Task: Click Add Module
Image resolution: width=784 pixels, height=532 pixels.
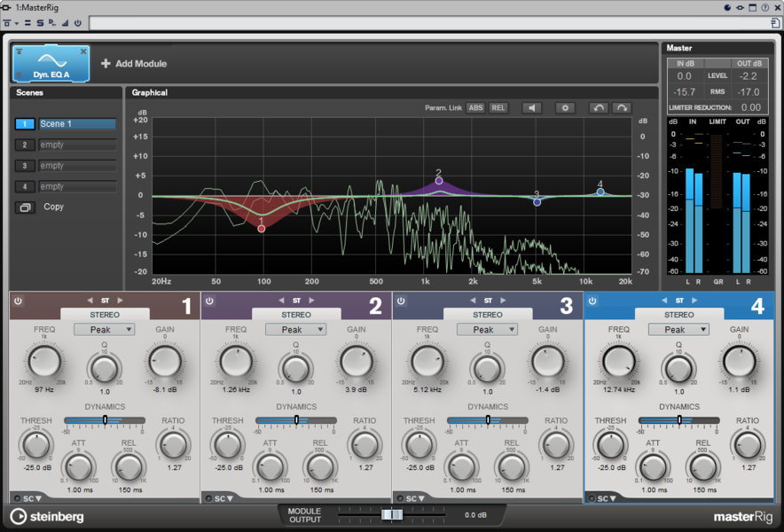Action: pos(134,64)
